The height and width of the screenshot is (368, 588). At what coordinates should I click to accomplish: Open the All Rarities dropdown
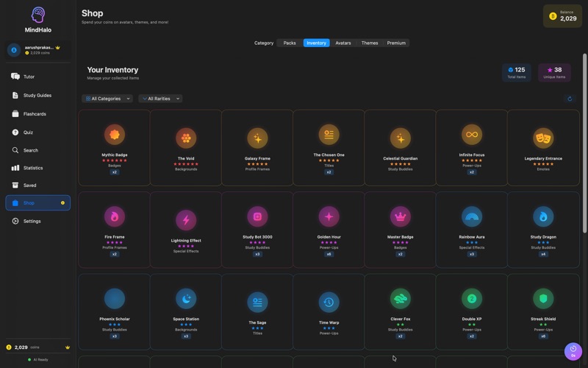coord(160,99)
